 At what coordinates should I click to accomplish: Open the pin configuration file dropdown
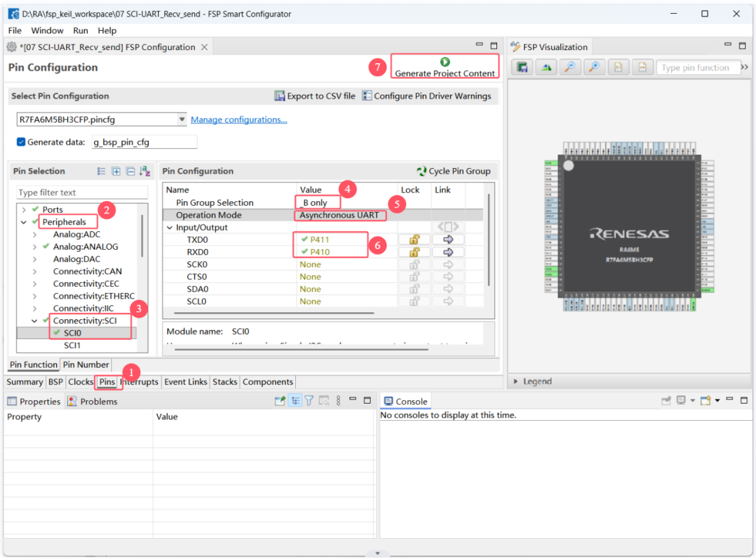tap(182, 119)
